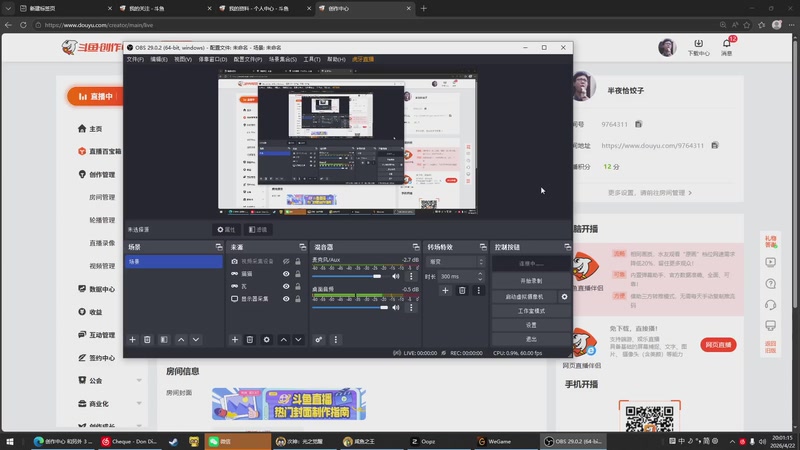Pop out the Scenes dock with its float icon
Image resolution: width=800 pixels, height=450 pixels.
pyautogui.click(x=219, y=247)
